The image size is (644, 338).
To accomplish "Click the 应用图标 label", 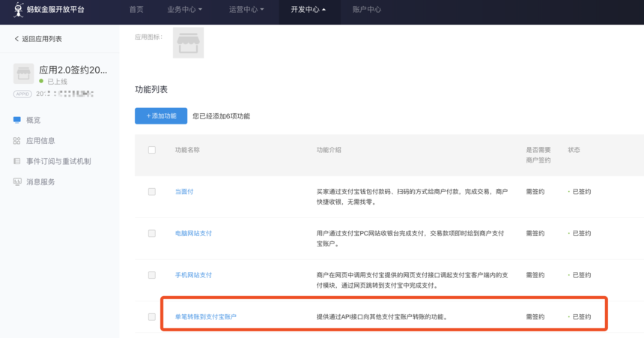I will pyautogui.click(x=149, y=37).
